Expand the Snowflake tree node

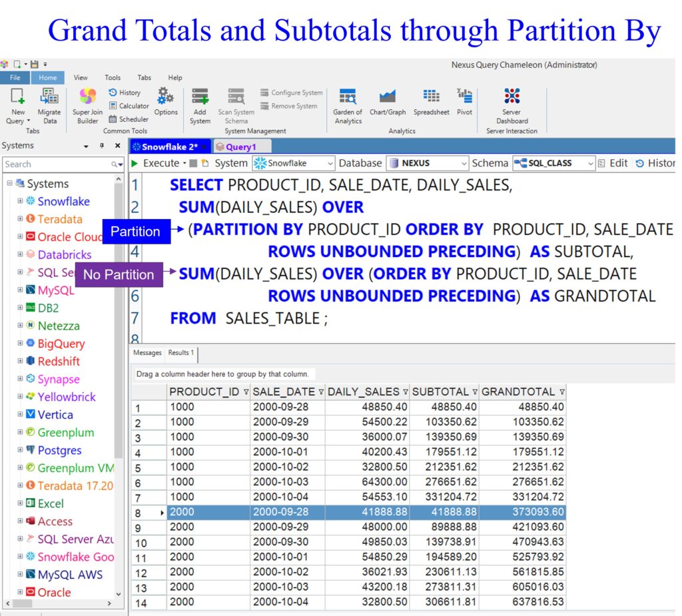(20, 201)
